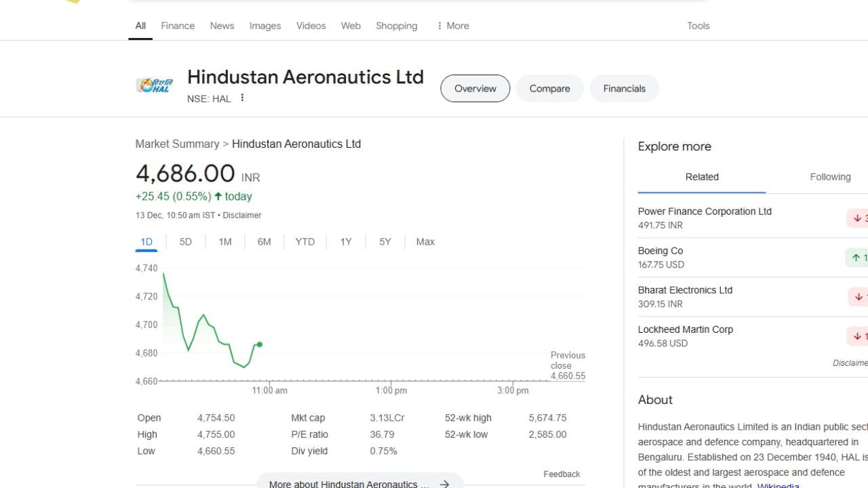868x488 pixels.
Task: Switch to the Finance search tab
Action: [x=178, y=26]
